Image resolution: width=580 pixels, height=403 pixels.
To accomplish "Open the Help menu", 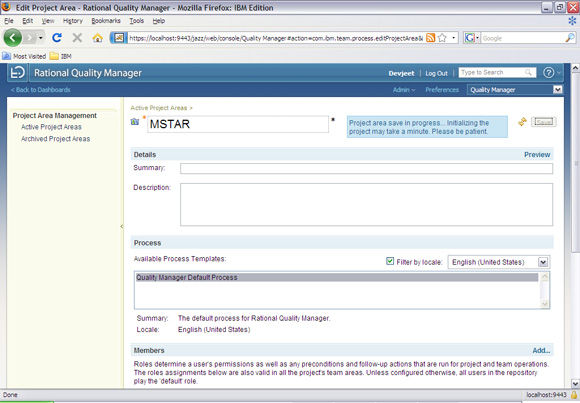I will 159,21.
